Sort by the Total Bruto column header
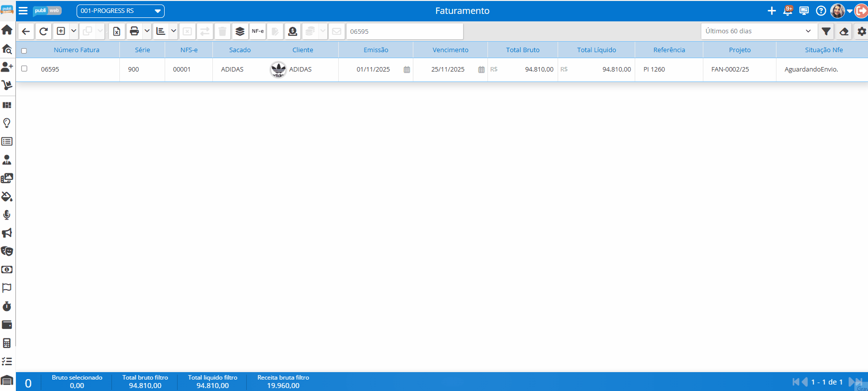The width and height of the screenshot is (868, 391). (x=522, y=50)
